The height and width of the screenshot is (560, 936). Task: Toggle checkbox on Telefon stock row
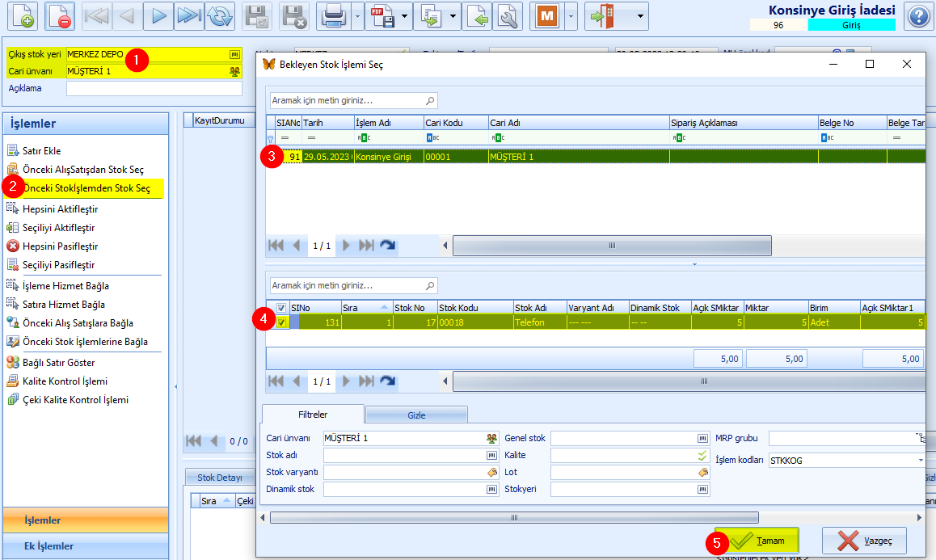tap(281, 322)
